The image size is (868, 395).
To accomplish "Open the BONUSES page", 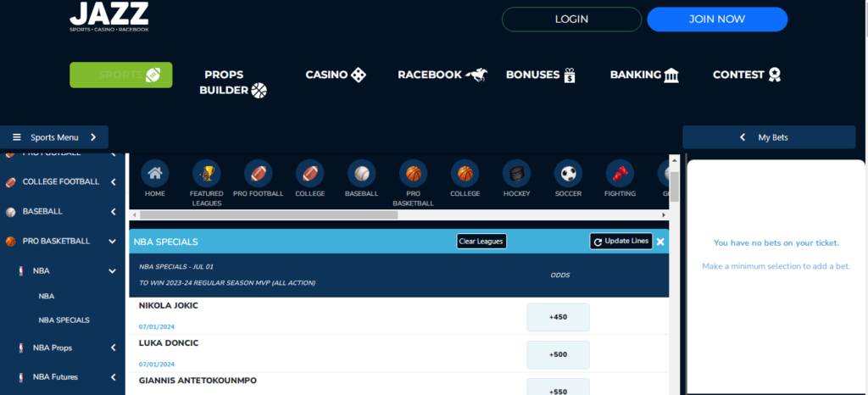I will (541, 75).
